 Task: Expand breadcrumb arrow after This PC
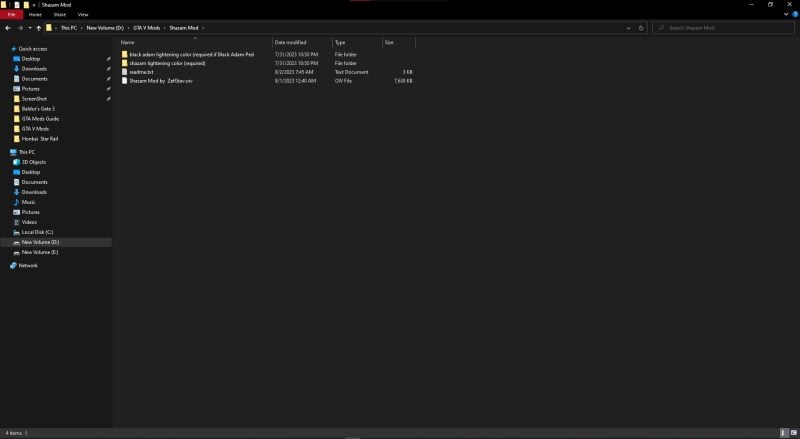pos(82,28)
